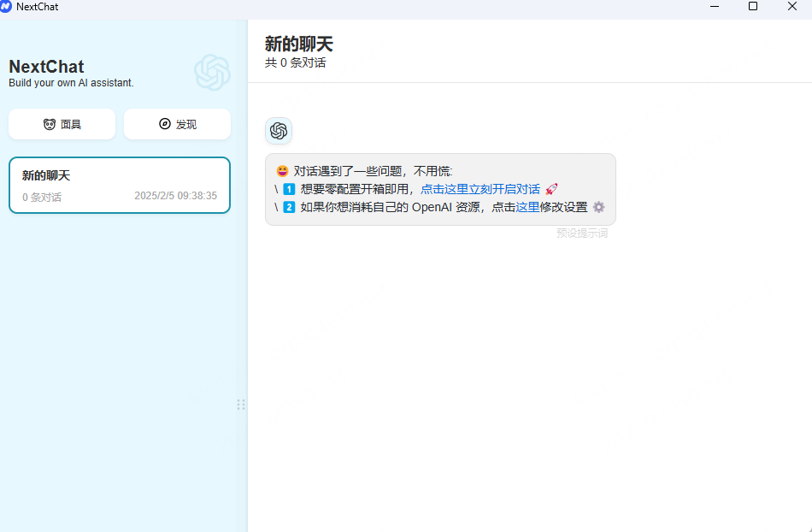Click the 0 条对话 count in chat card
This screenshot has height=532, width=812.
point(42,198)
